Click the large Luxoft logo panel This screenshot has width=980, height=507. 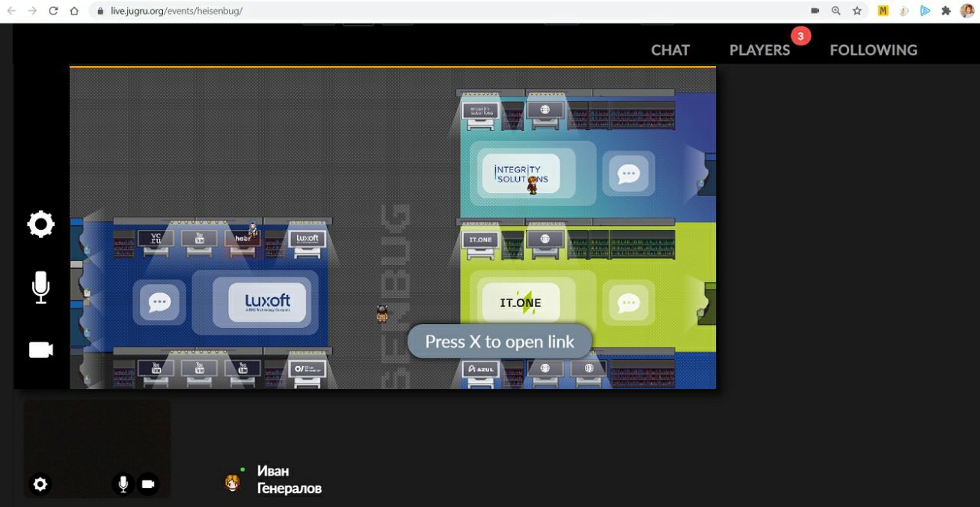tap(267, 302)
